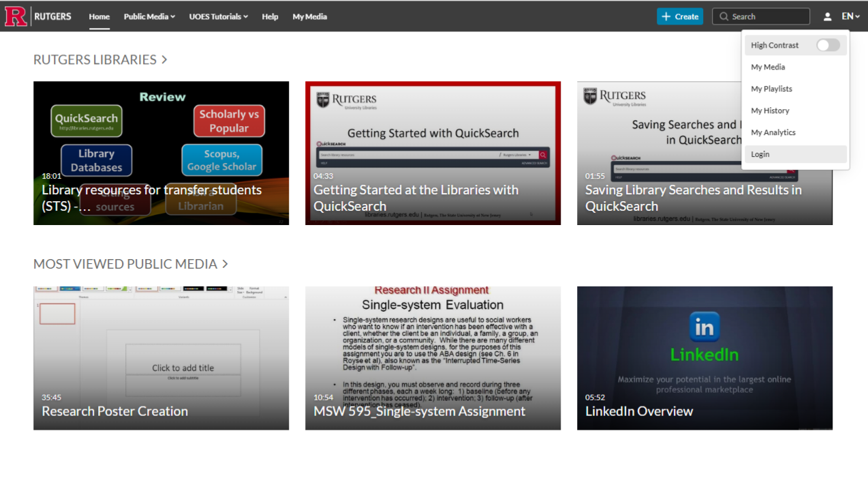Screen dimensions: 868x491
Task: Click the search magnifier icon
Action: tap(724, 16)
